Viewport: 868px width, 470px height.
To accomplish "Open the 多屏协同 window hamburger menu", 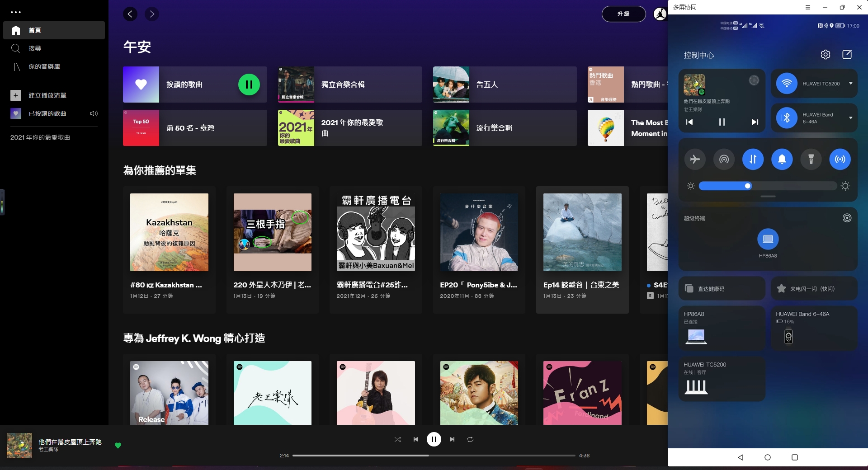I will pyautogui.click(x=808, y=7).
